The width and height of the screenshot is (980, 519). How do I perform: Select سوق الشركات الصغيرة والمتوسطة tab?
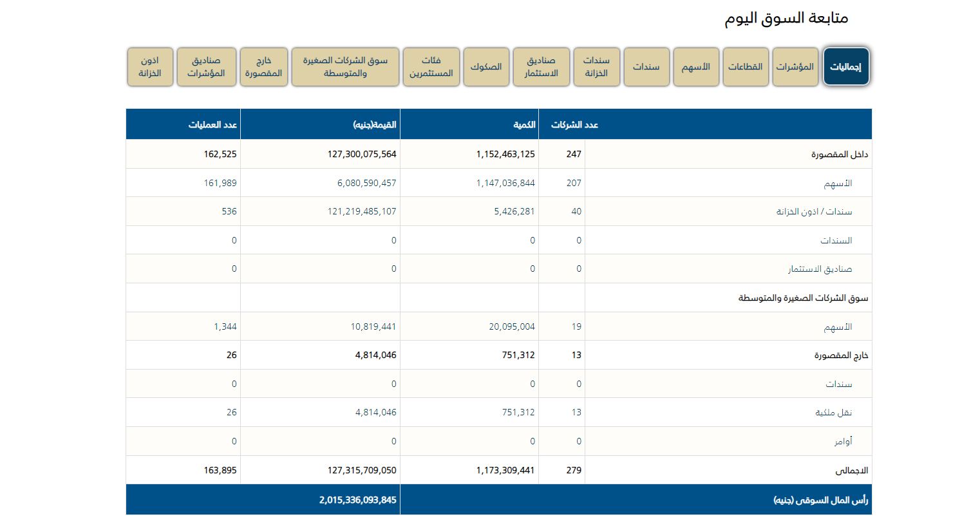click(345, 67)
